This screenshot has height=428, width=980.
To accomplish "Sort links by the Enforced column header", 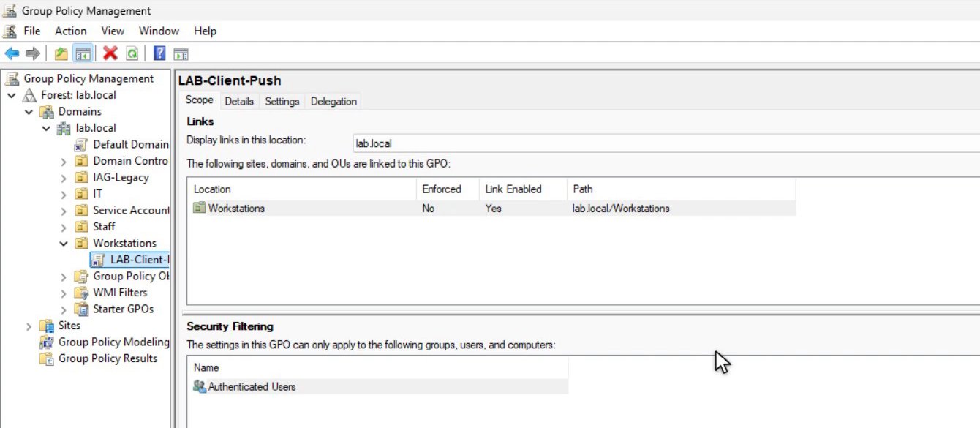I will pyautogui.click(x=448, y=189).
